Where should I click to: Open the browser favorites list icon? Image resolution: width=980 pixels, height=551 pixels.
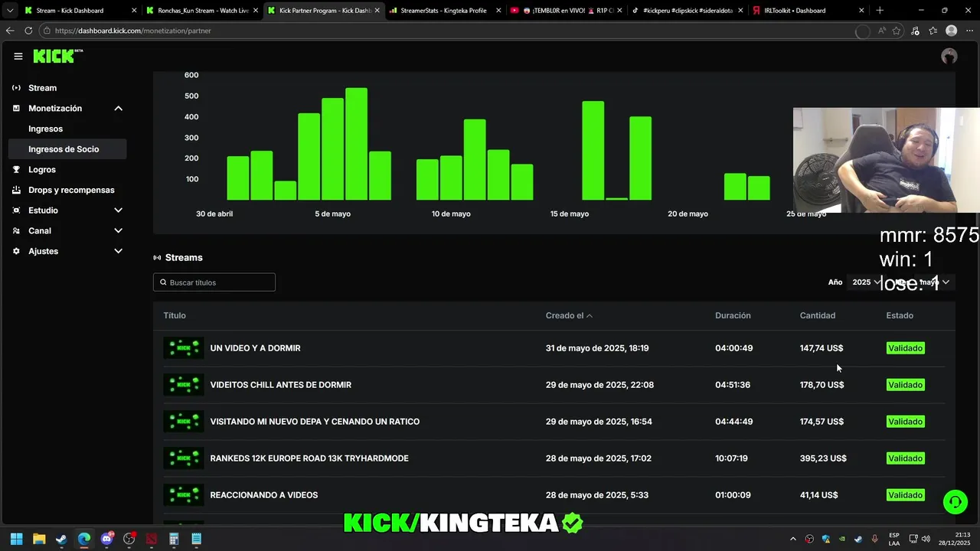933,31
